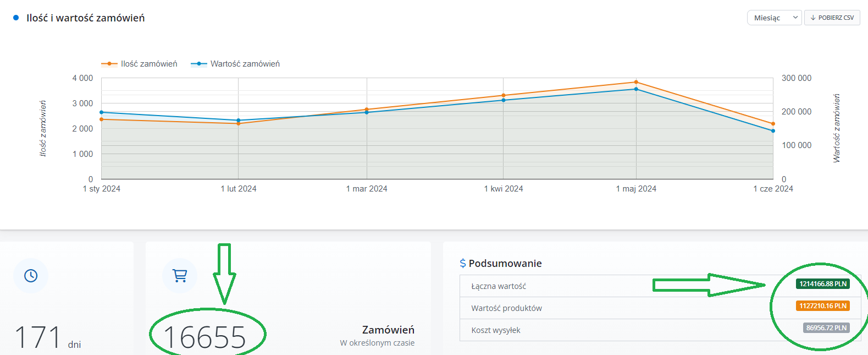Screen dimensions: 868x355
Task: Click the blue data point for May 2024
Action: (x=636, y=89)
